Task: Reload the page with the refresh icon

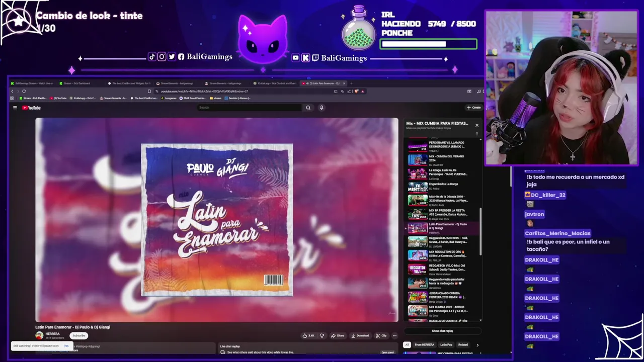Action: coord(24,91)
